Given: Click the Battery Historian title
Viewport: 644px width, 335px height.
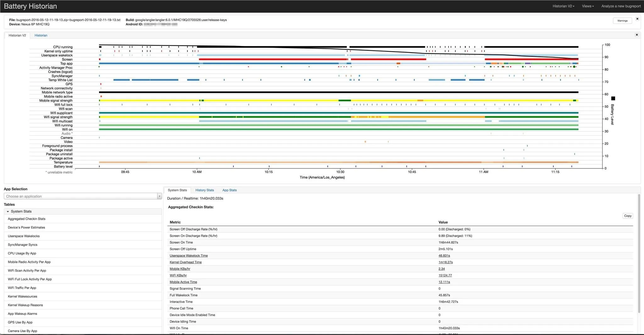Looking at the screenshot, I should pos(31,6).
